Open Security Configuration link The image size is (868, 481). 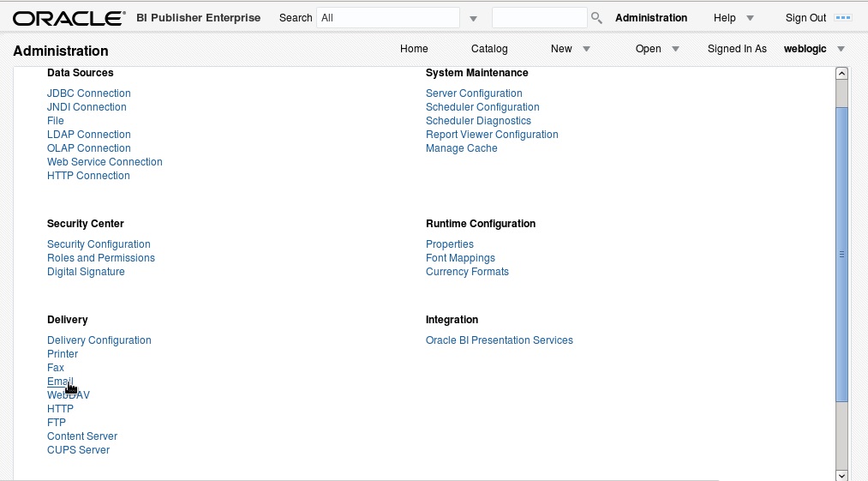(99, 244)
